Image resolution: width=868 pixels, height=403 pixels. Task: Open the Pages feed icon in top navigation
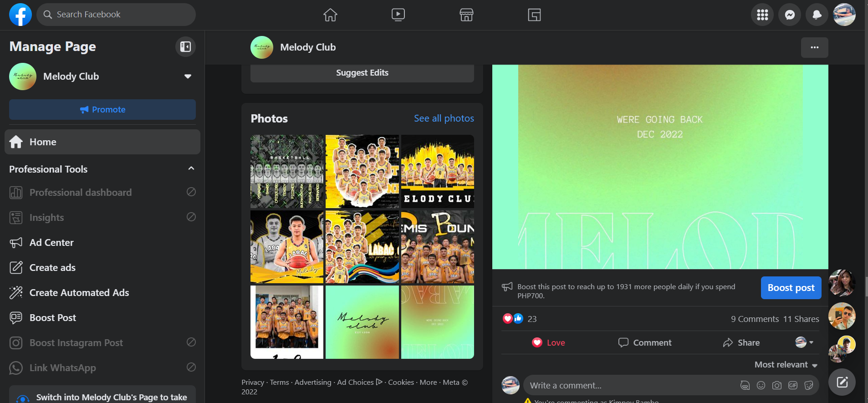(x=534, y=15)
